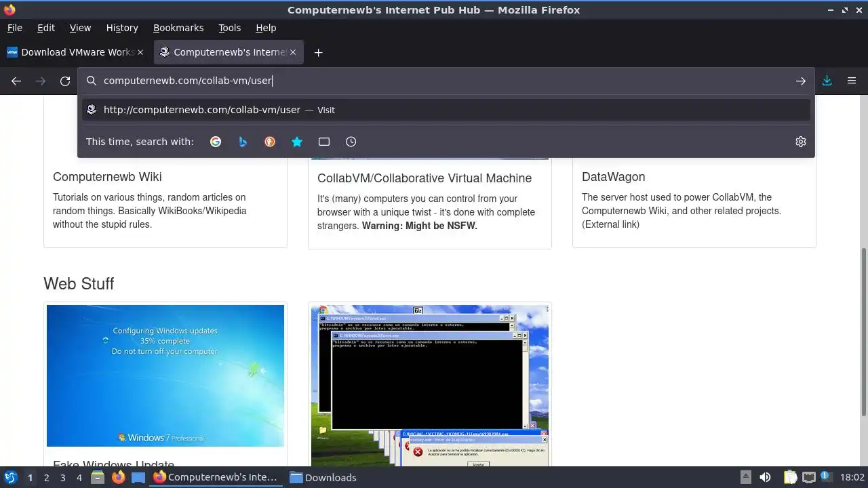Open a new tab with plus button
Image resolution: width=868 pixels, height=488 pixels.
point(318,52)
